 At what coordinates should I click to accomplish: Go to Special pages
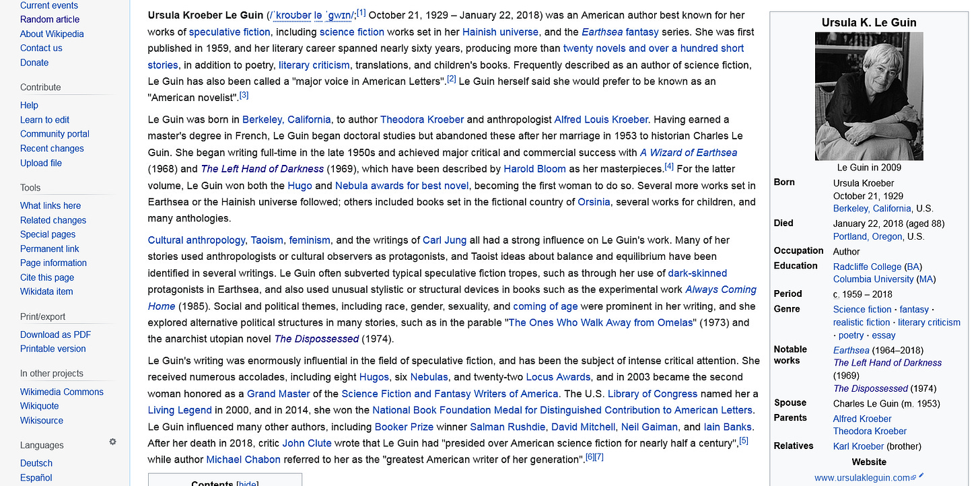48,234
